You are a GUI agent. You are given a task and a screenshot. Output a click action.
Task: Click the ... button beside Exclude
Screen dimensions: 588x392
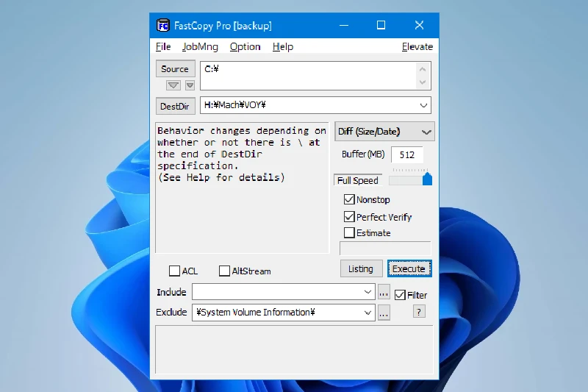click(383, 313)
